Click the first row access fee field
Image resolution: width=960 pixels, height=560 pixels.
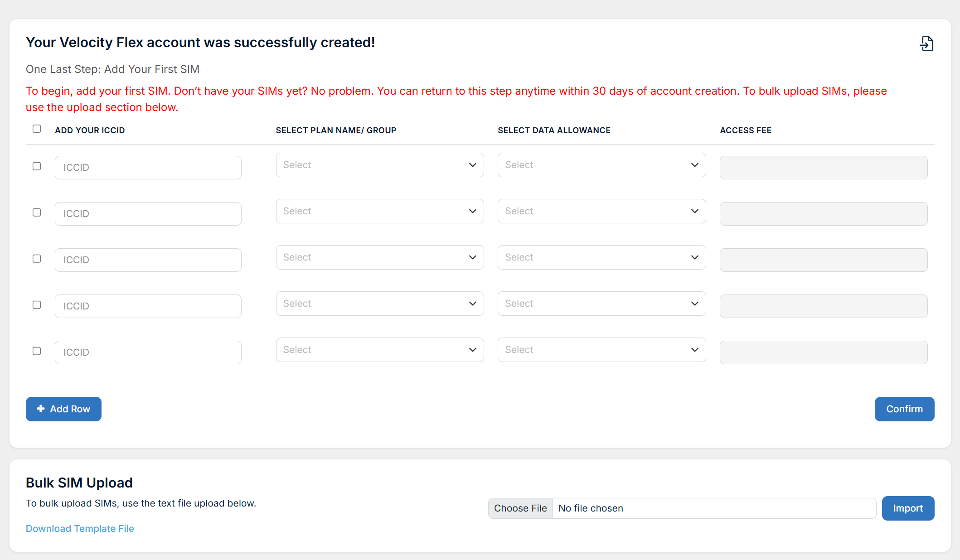pyautogui.click(x=824, y=168)
